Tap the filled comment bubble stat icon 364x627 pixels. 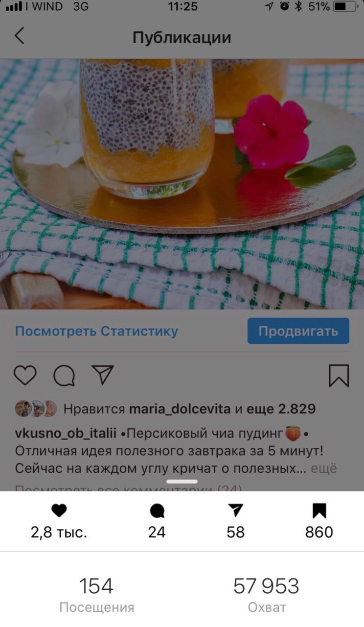coord(157,511)
